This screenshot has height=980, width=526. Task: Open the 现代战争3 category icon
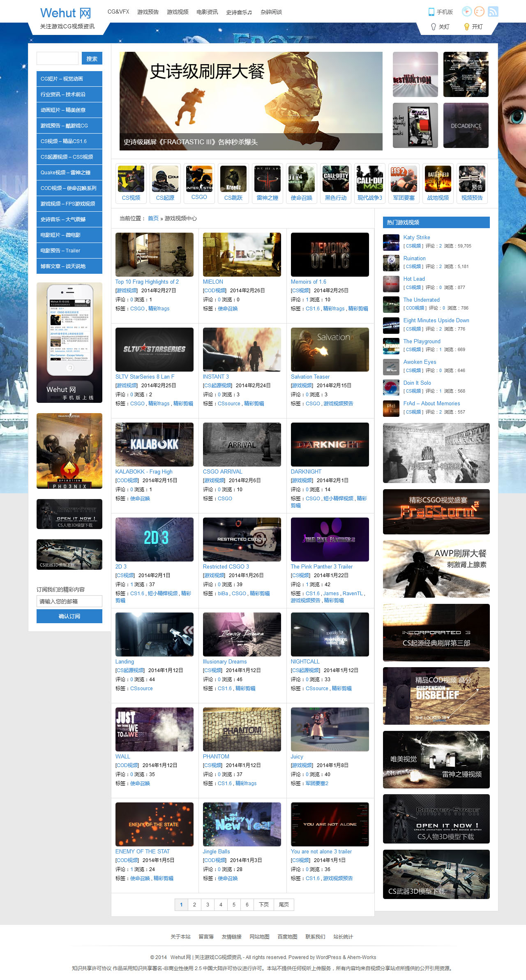pos(370,183)
